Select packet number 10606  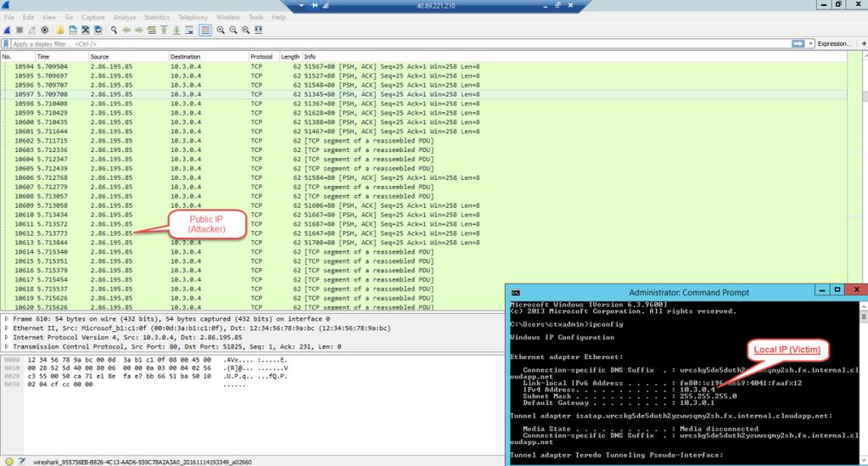point(423,178)
